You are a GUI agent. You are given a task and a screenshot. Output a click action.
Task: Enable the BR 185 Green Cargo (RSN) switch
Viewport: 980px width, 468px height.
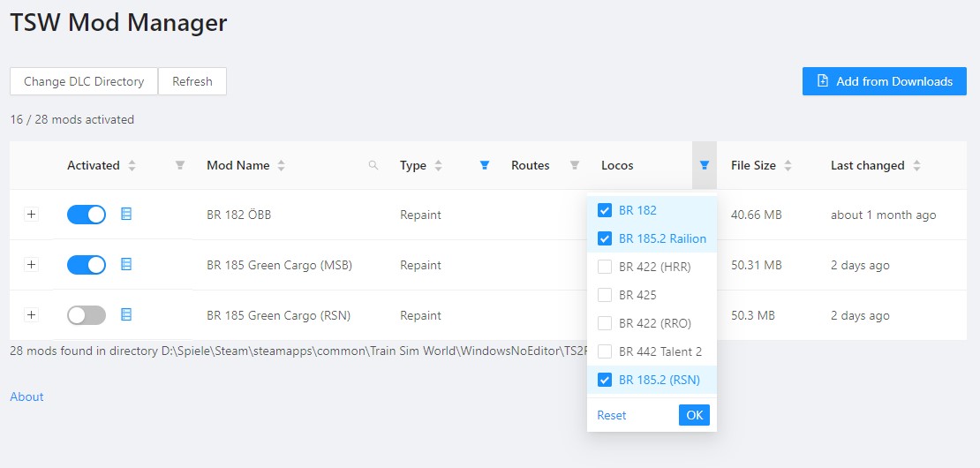tap(87, 315)
